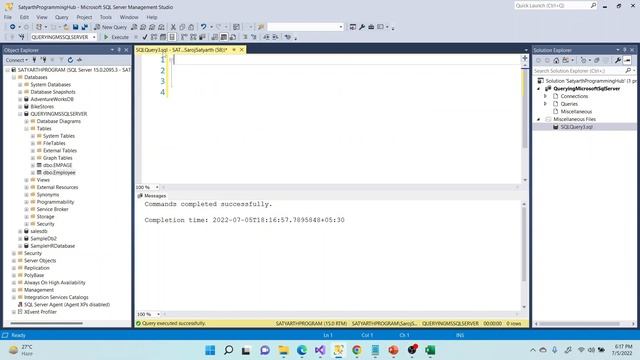Open the Messages pane 100% zoom dropdown

click(x=158, y=314)
